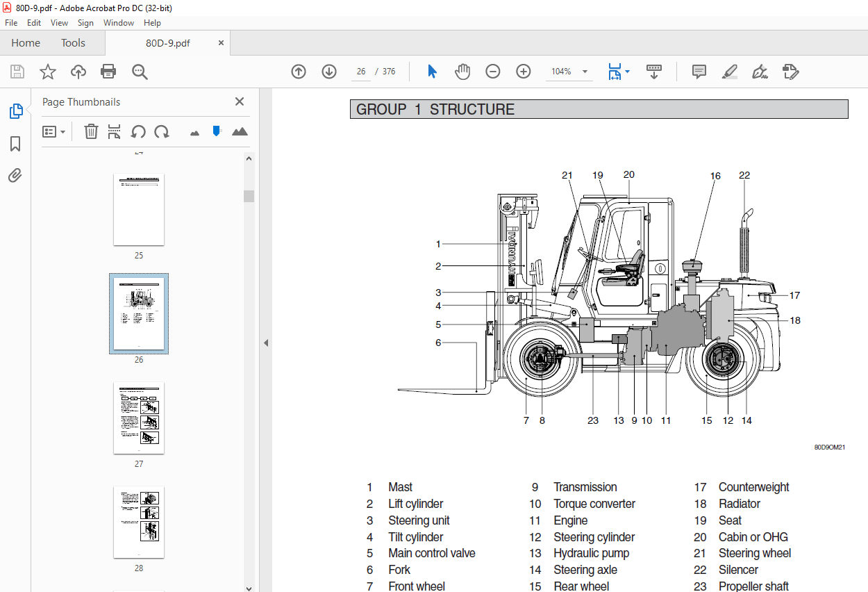Image resolution: width=868 pixels, height=592 pixels.
Task: Enlarge thumbnails with large mountain icon
Action: point(240,131)
